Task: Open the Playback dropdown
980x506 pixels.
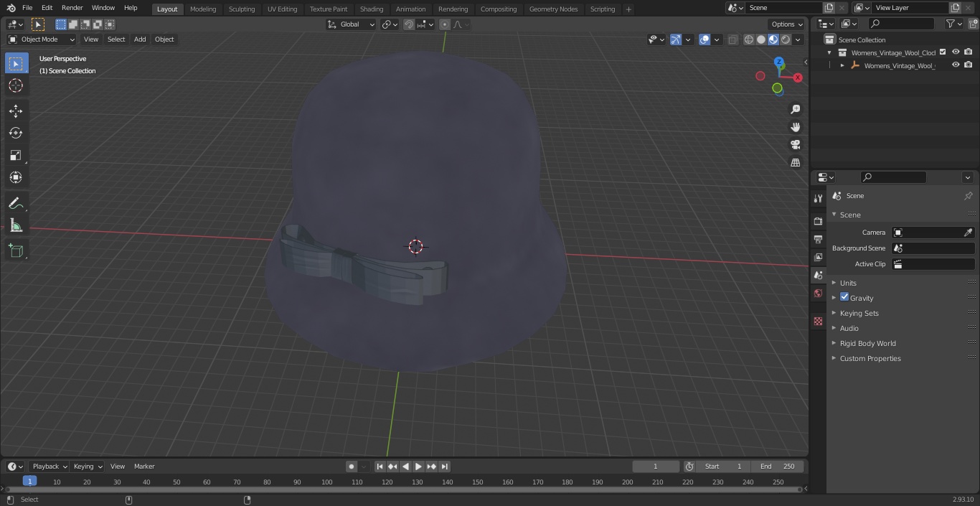Action: 48,467
